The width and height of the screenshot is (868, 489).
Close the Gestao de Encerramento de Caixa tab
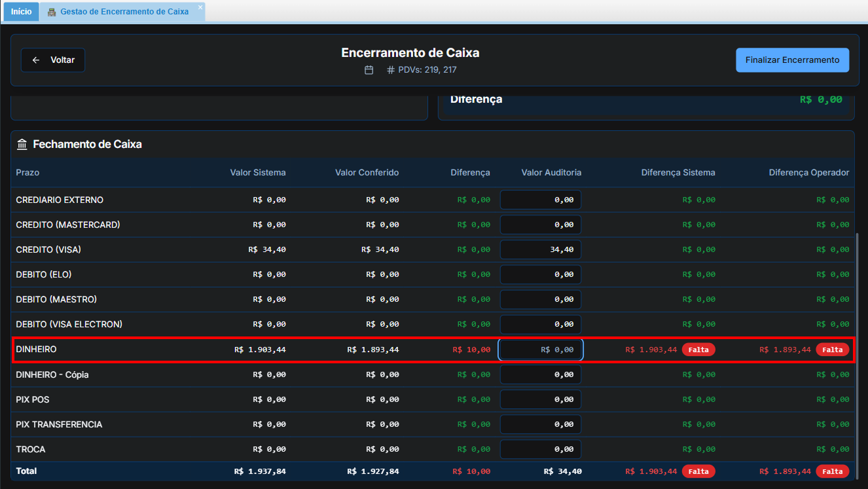pyautogui.click(x=200, y=7)
